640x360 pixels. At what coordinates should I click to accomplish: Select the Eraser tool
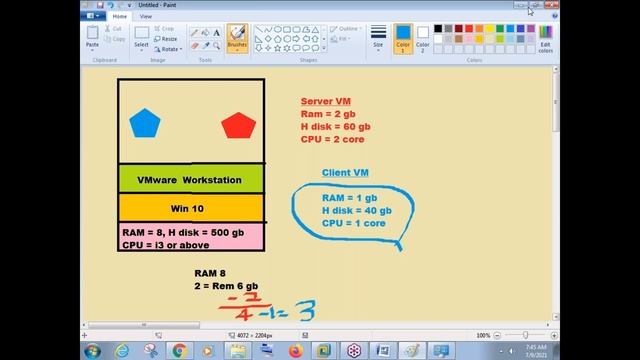tap(195, 45)
